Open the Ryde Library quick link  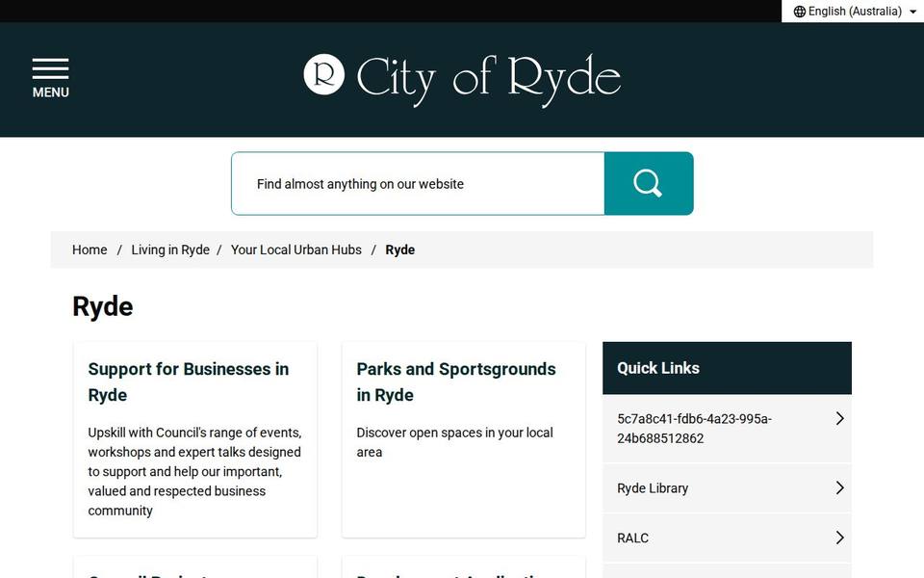click(727, 488)
